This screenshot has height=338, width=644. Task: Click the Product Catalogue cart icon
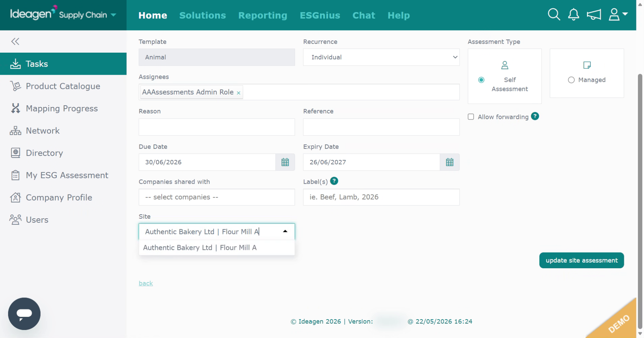coord(15,86)
